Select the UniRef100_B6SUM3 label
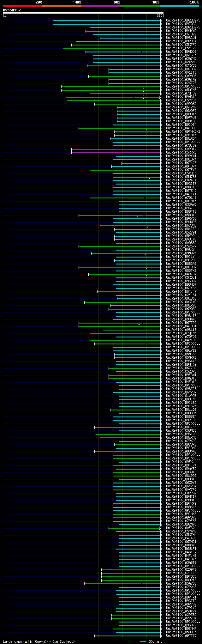The height and width of the screenshot is (644, 202). [x=181, y=225]
